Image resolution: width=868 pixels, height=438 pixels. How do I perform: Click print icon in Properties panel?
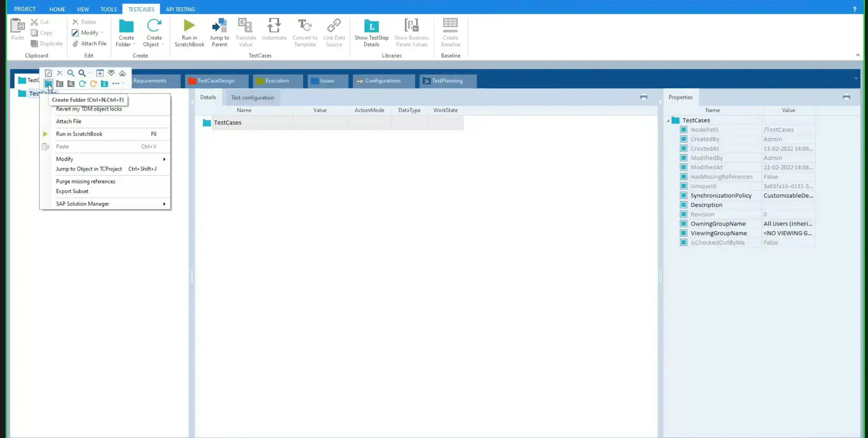coord(846,97)
